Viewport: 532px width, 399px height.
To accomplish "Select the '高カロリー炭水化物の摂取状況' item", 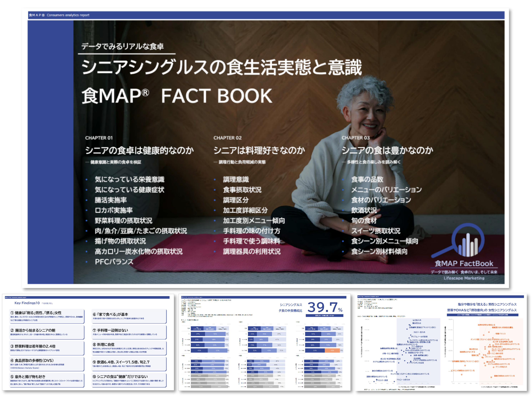I will click(x=139, y=251).
